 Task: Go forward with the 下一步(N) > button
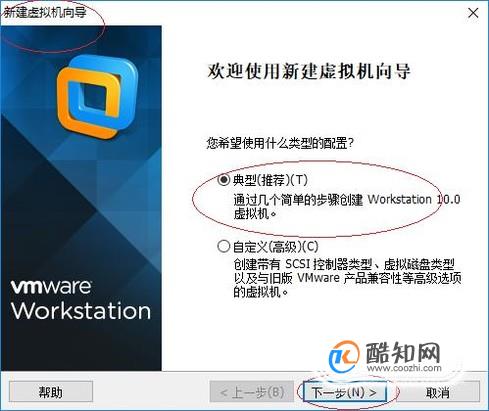pyautogui.click(x=344, y=392)
